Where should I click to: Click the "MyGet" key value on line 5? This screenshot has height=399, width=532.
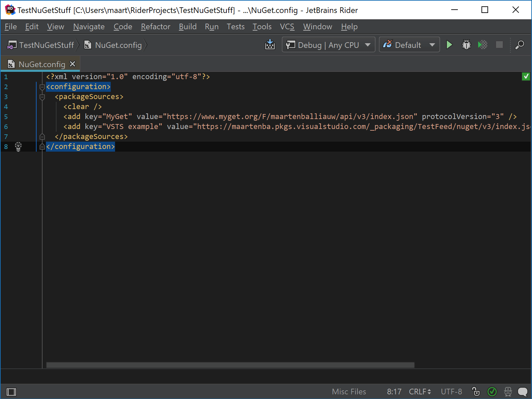(117, 117)
